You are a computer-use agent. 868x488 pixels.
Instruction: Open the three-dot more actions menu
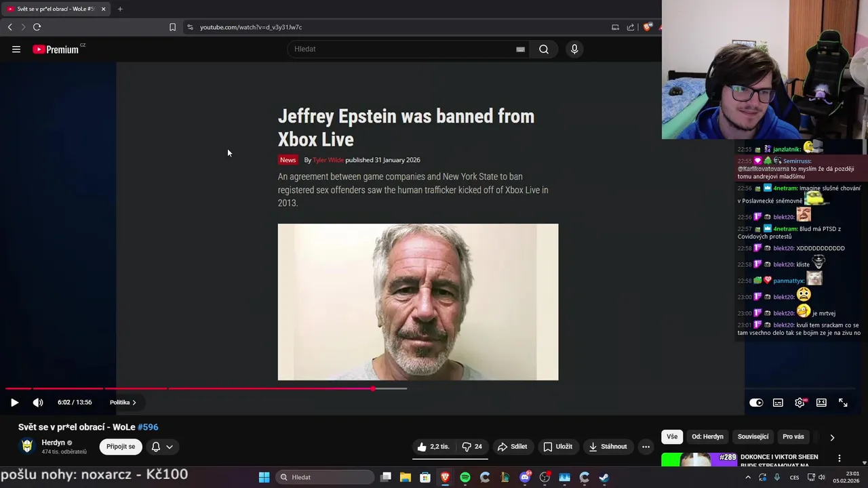646,447
